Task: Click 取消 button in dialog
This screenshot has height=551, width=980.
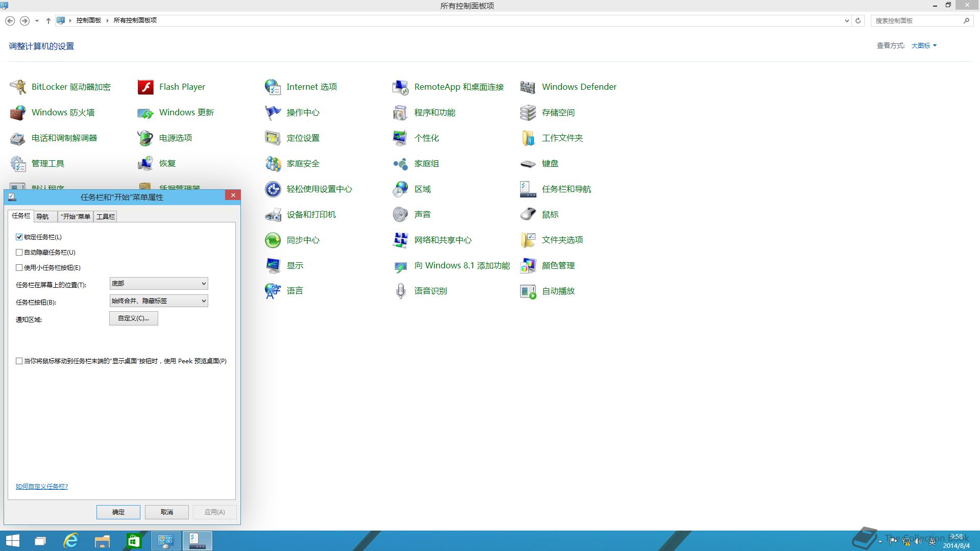Action: coord(167,512)
